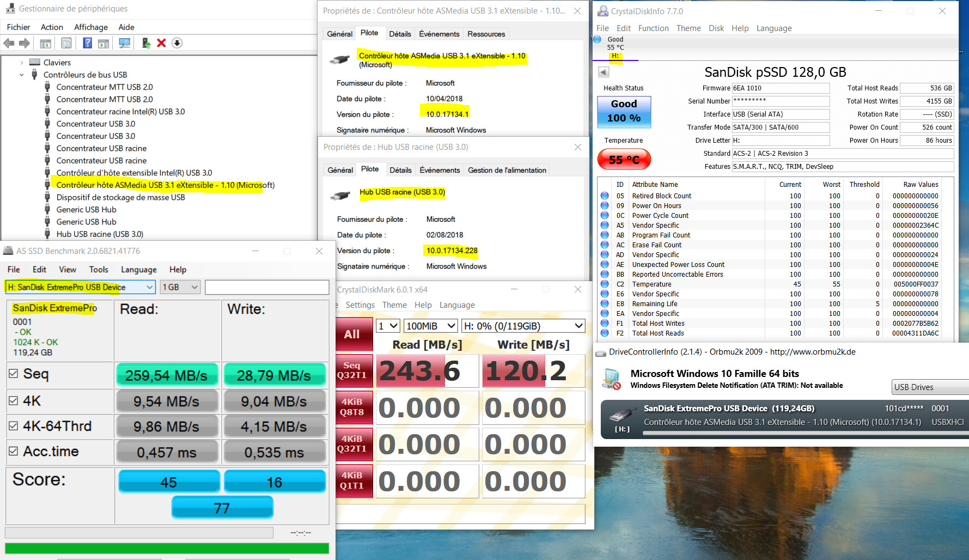The height and width of the screenshot is (560, 969).
Task: Go back in Device Manager toolbar
Action: (x=9, y=43)
